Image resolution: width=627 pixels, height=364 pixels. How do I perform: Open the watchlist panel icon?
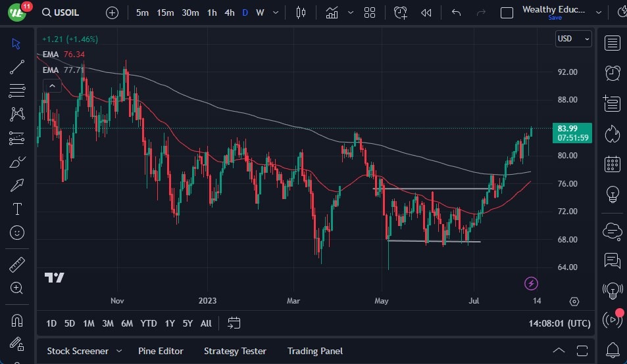pos(613,43)
